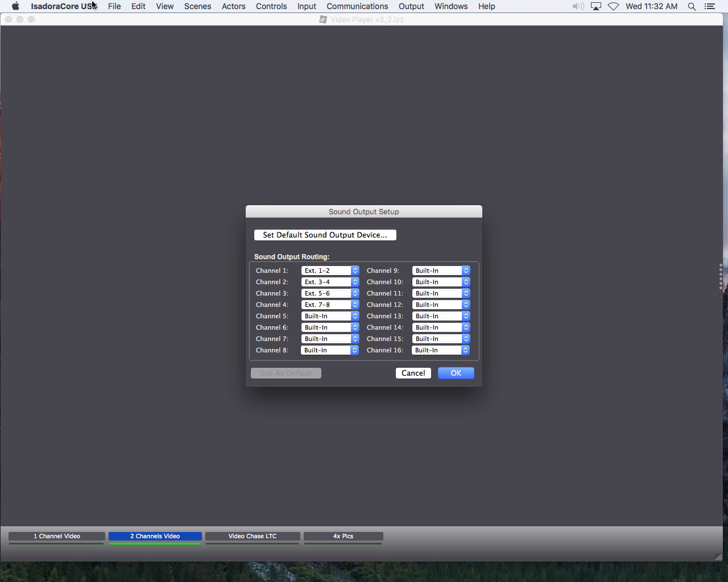
Task: Open Channel 7 routing dropdown
Action: click(330, 339)
